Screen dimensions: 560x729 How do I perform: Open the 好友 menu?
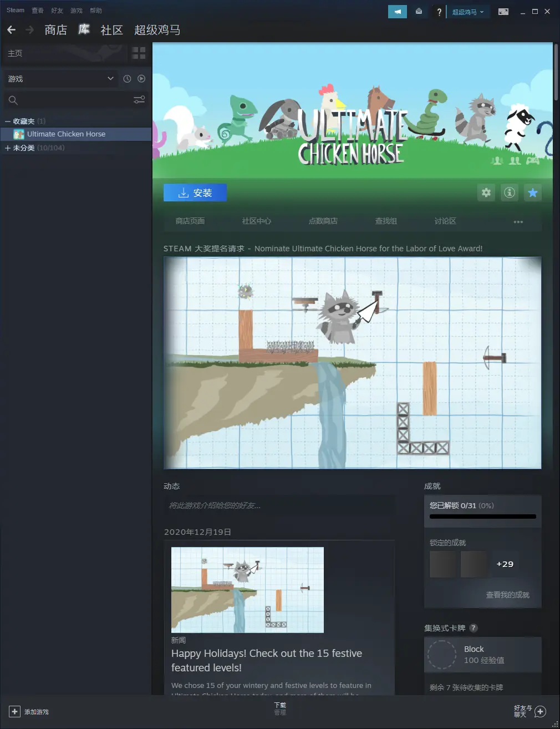[57, 11]
